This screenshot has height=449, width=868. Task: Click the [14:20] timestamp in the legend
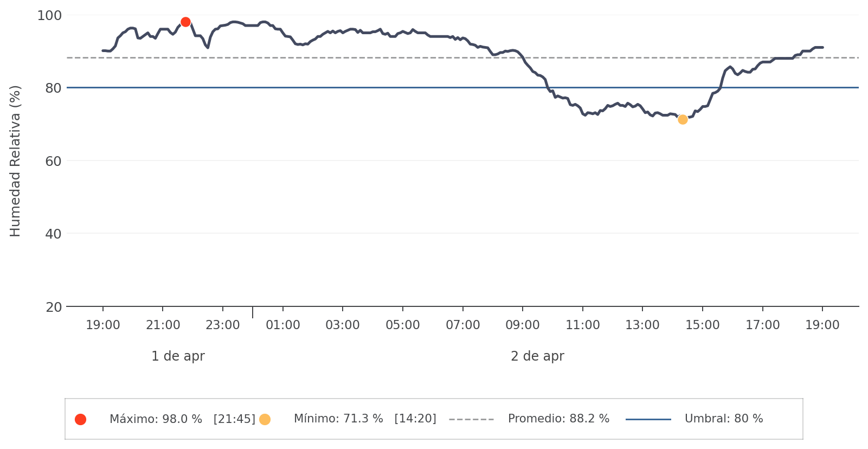415,419
